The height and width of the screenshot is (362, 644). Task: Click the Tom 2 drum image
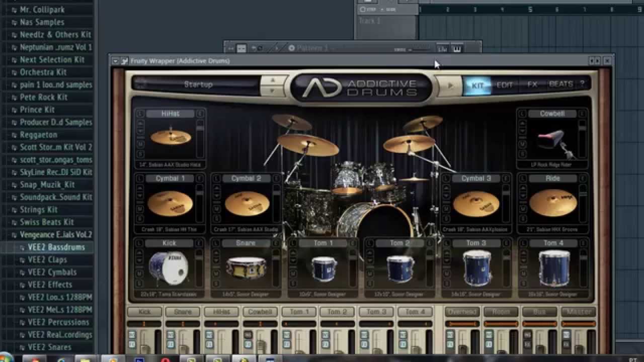click(400, 269)
